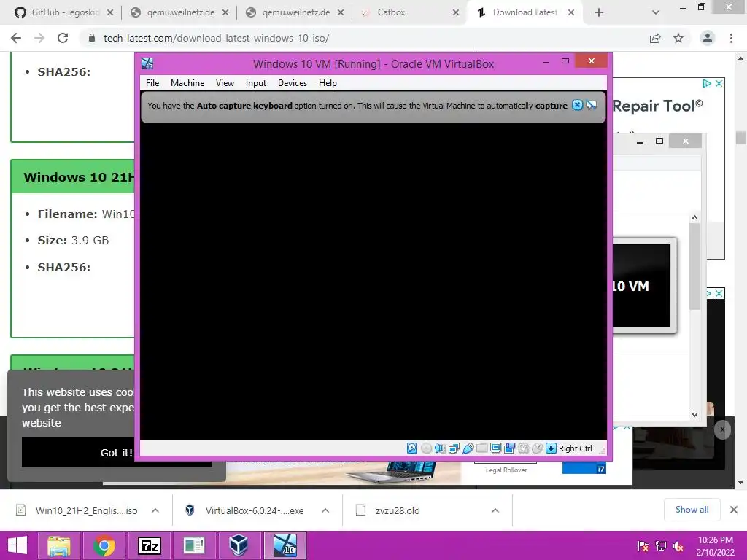747x560 pixels.
Task: Click the Legal Rollover link in bottom ad
Action: pos(506,470)
